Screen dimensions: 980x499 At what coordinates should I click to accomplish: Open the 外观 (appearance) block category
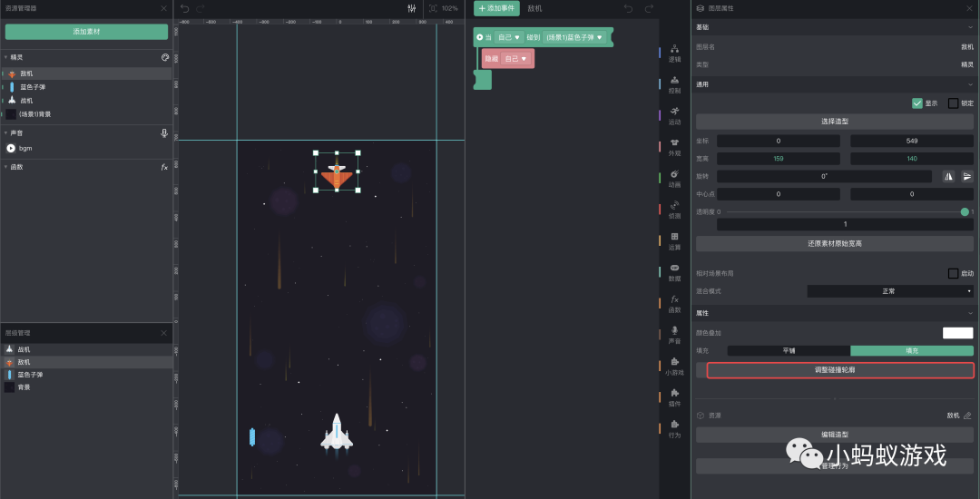(x=674, y=147)
